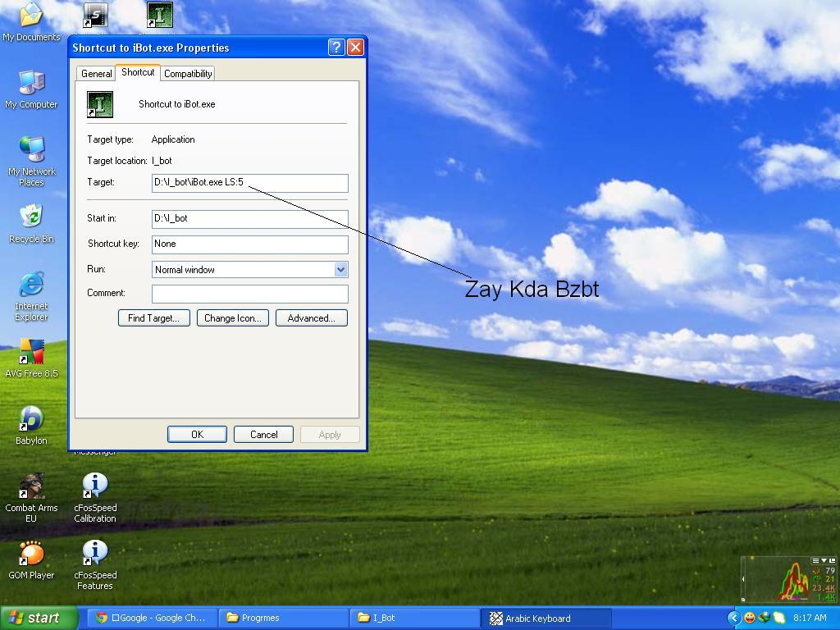Open Advanced shortcut options

311,317
